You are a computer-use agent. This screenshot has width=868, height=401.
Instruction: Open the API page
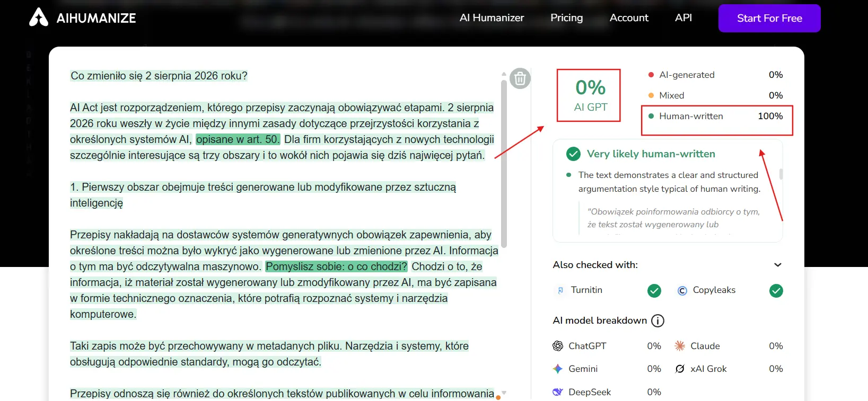pos(683,17)
